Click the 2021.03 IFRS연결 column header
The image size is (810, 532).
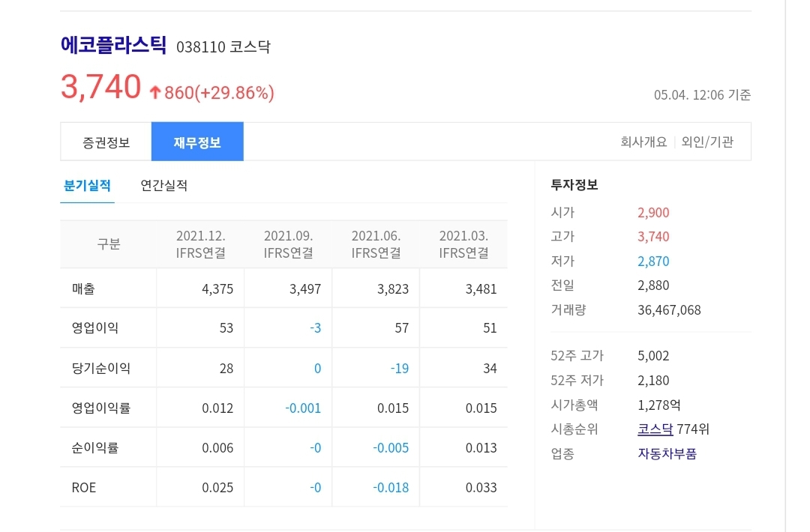point(463,244)
